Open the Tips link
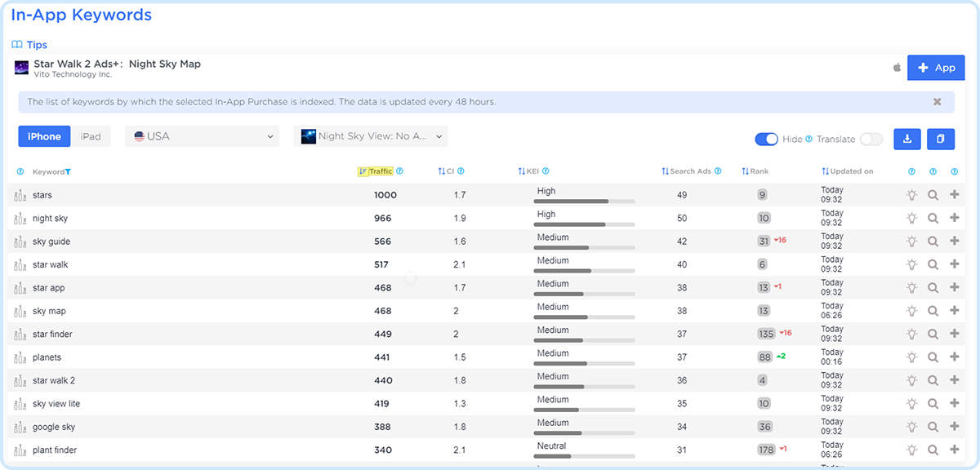Screen dimensions: 980x470 37,45
